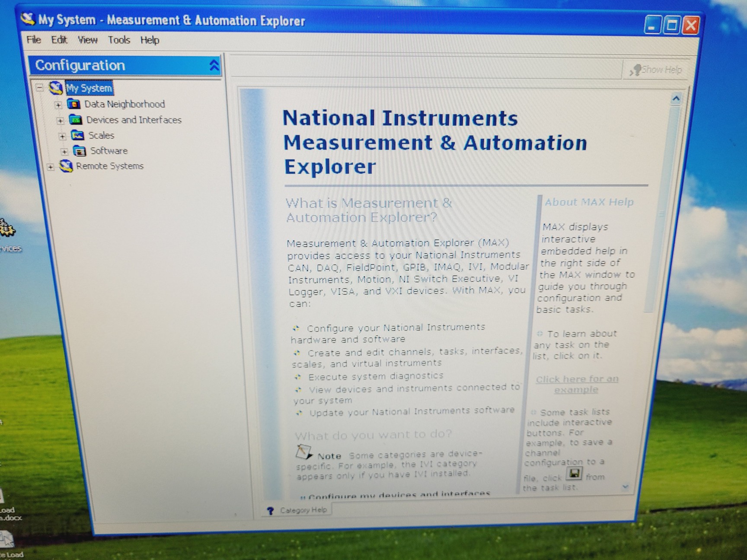Image resolution: width=747 pixels, height=560 pixels.
Task: Click the Devices and Interfaces icon
Action: 76,120
